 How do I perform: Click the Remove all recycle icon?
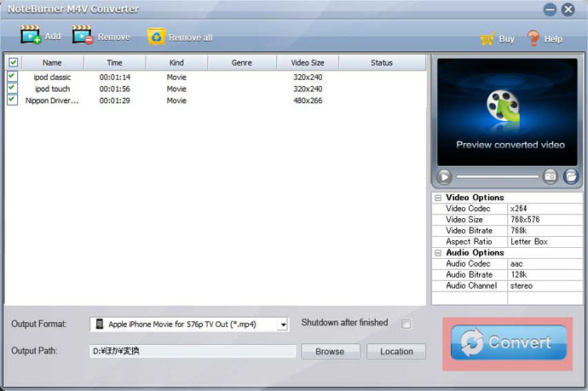(x=156, y=36)
